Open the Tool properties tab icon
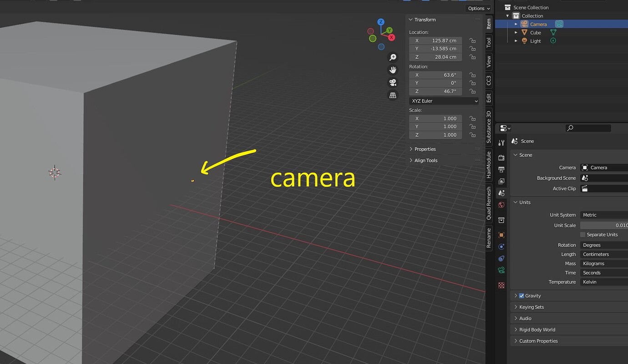Screen dimensions: 628x364 [x=501, y=143]
